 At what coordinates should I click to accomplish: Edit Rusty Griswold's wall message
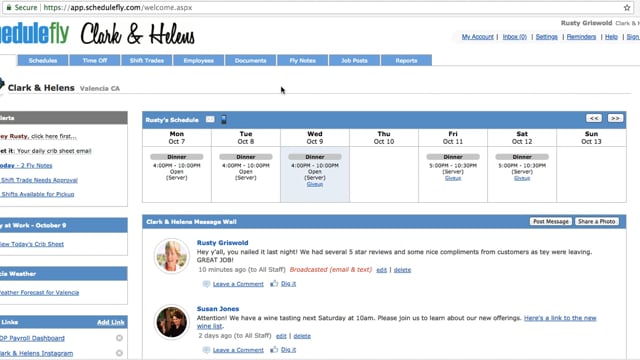click(381, 270)
